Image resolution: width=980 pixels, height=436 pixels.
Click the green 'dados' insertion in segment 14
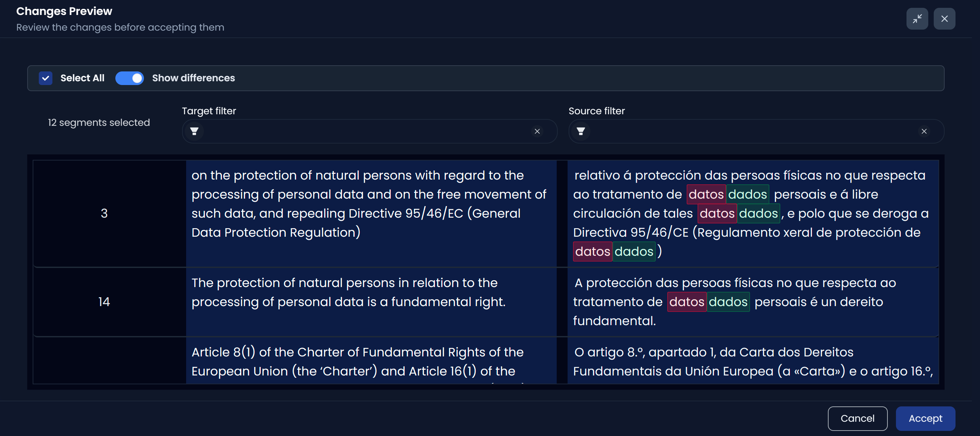point(728,302)
